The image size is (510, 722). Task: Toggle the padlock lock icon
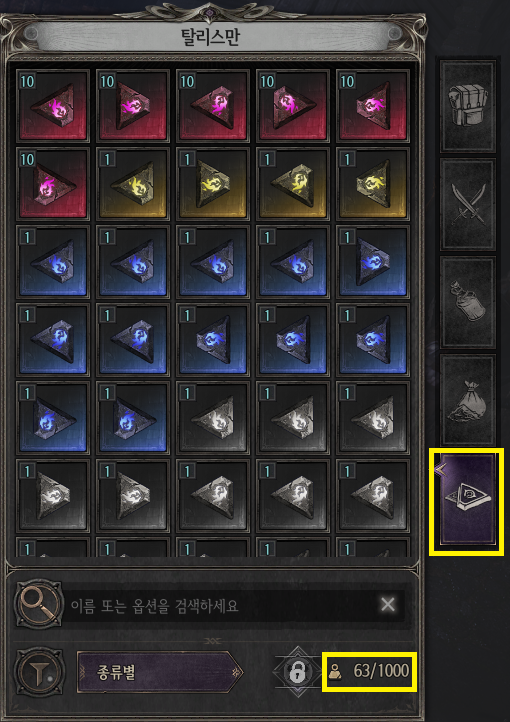click(x=297, y=672)
